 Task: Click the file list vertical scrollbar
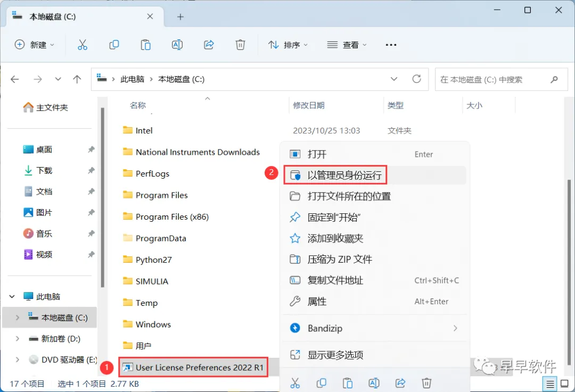point(569,271)
